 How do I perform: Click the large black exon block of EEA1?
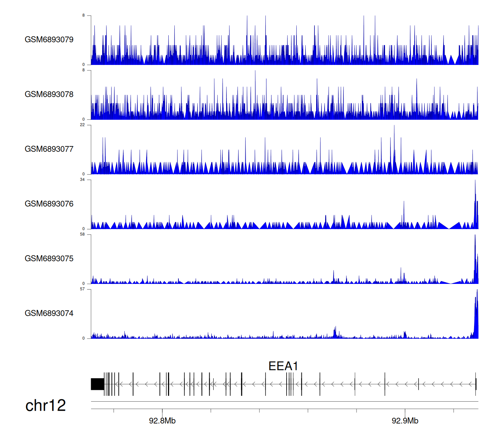point(97,384)
